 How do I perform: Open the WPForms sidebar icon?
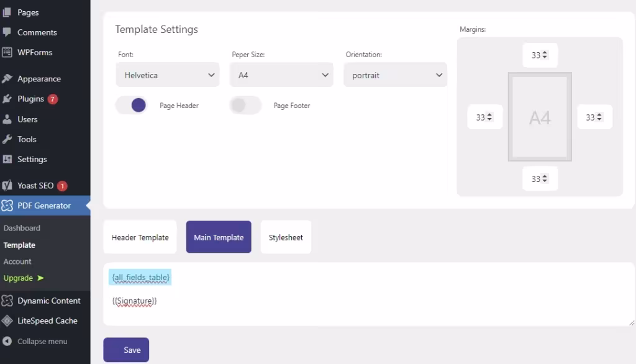coord(7,52)
